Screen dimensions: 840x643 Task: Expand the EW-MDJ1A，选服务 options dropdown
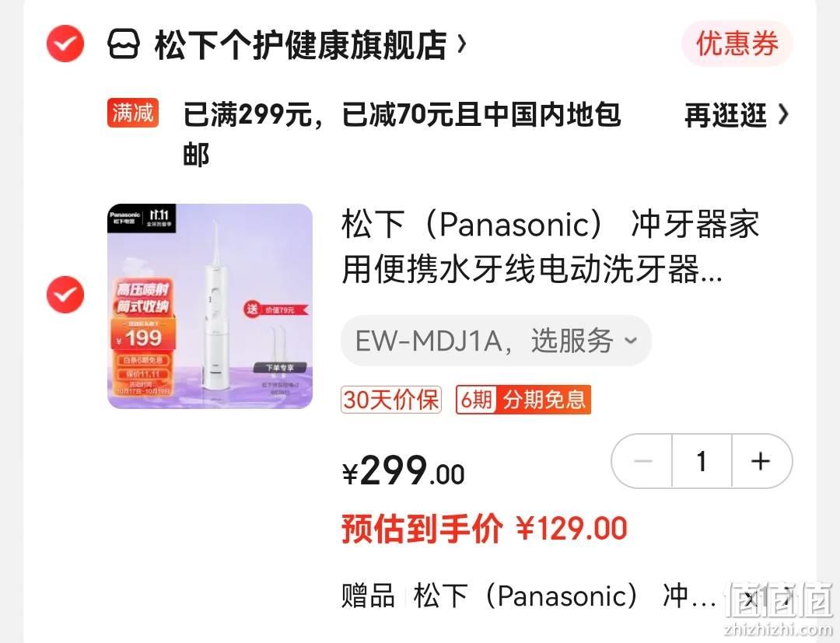pos(496,341)
